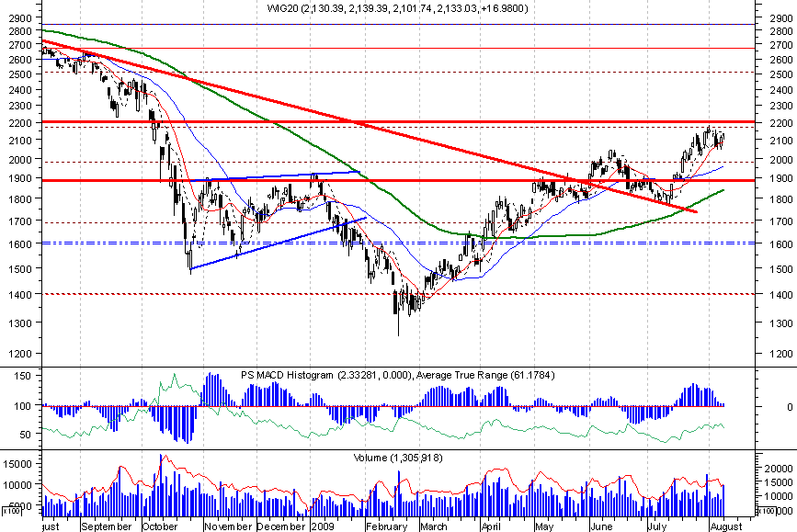Click the 50 value on indicator panel scale
This screenshot has height=532, width=797.
tap(26, 435)
